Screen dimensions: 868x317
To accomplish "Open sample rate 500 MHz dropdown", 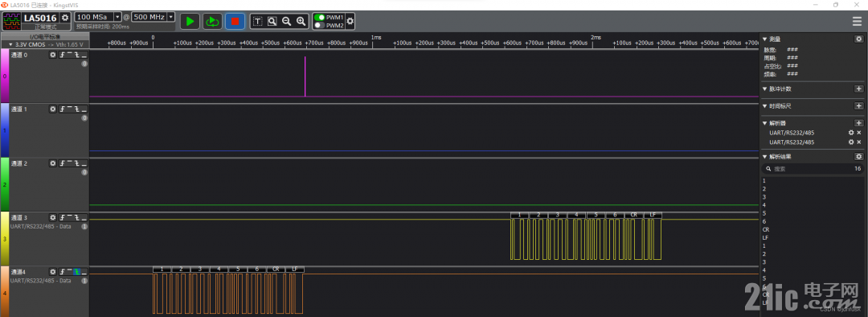I will tap(170, 17).
